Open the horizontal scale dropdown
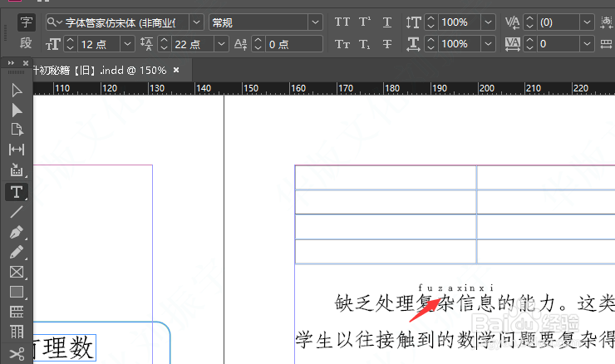Viewport: 615px width, 364px height. point(489,44)
